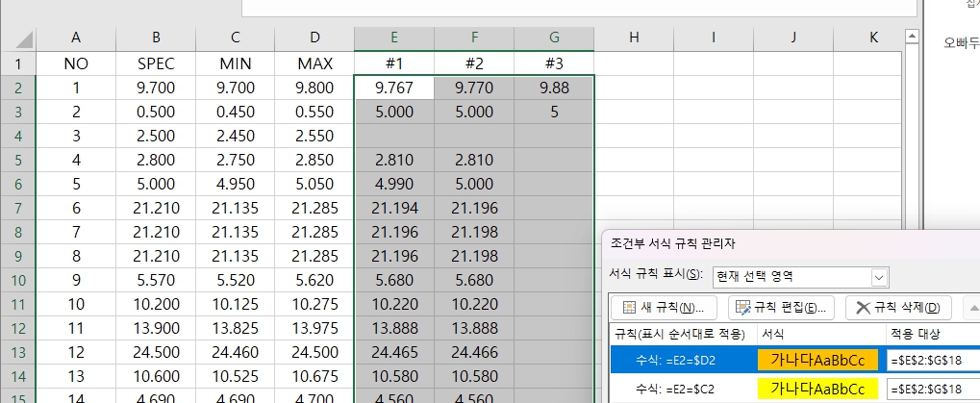Select row 2 header
This screenshot has height=403, width=980.
tap(18, 88)
